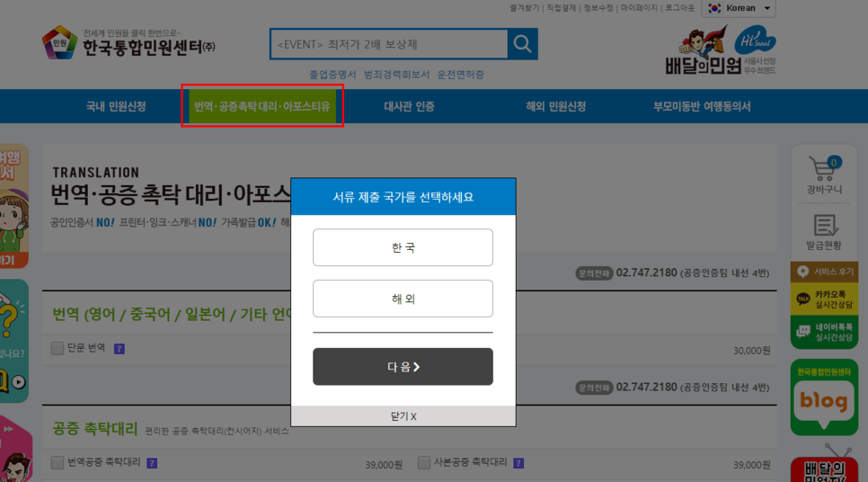Open help icon next to 사본공증 촉탁대리
The height and width of the screenshot is (482, 868).
[518, 462]
